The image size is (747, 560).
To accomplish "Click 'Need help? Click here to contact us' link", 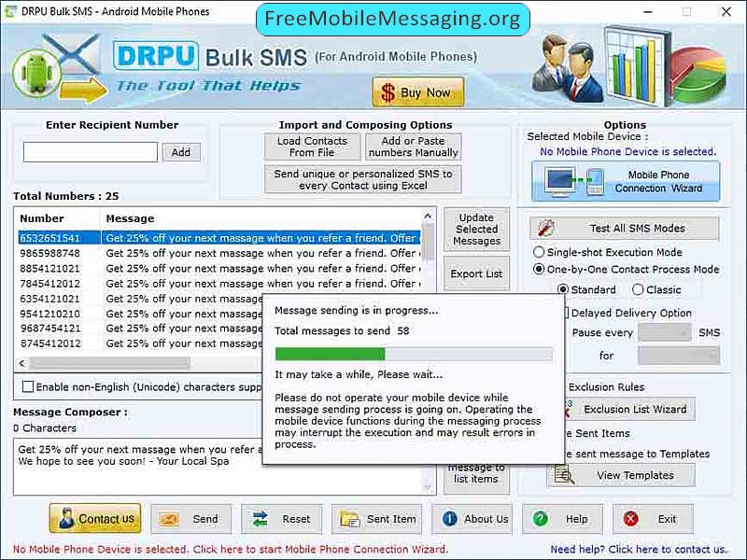I will coord(639,549).
